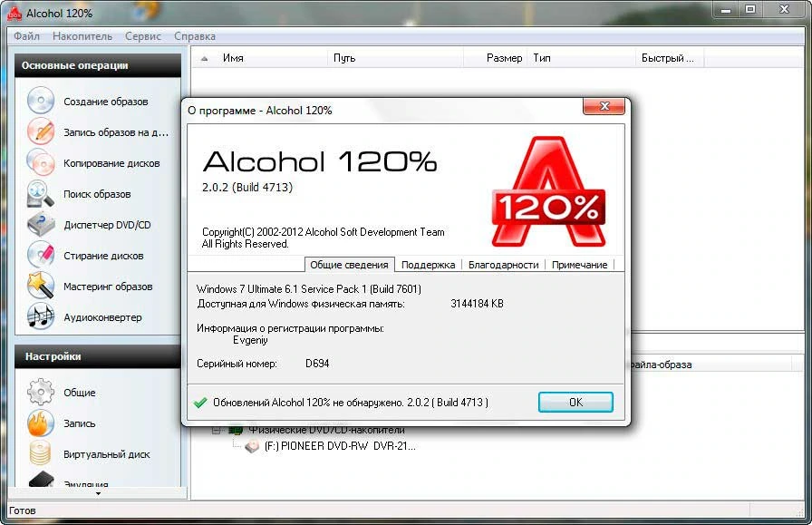Screen dimensions: 812x525
Task: Click the Копирование дисков icon
Action: pyautogui.click(x=41, y=162)
